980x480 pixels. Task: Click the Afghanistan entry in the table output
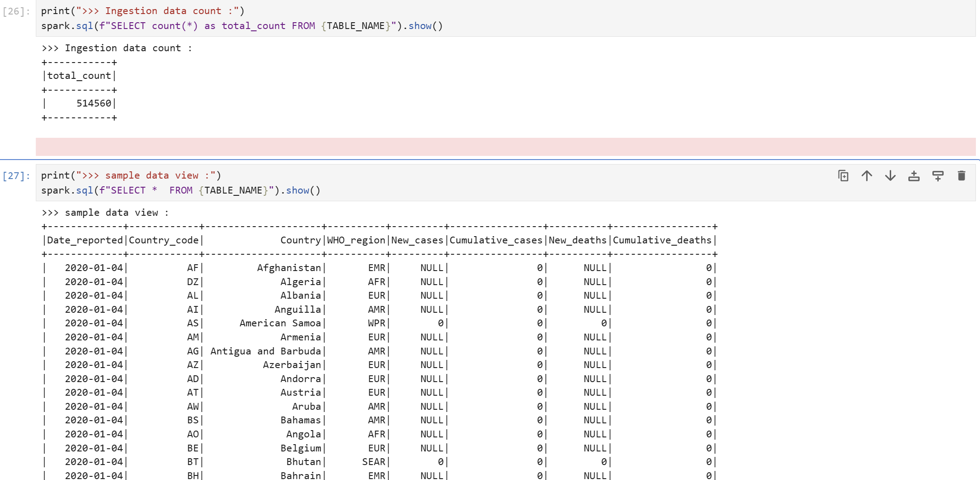coord(289,268)
